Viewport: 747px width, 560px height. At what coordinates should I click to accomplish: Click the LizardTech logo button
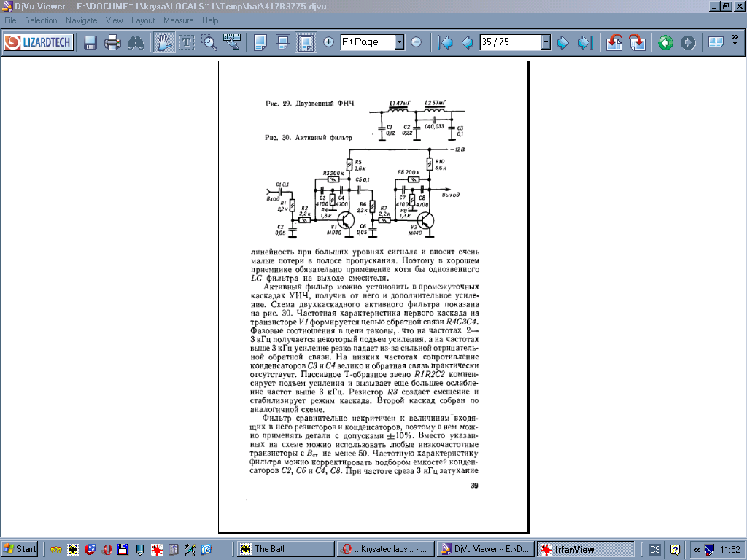coord(39,42)
